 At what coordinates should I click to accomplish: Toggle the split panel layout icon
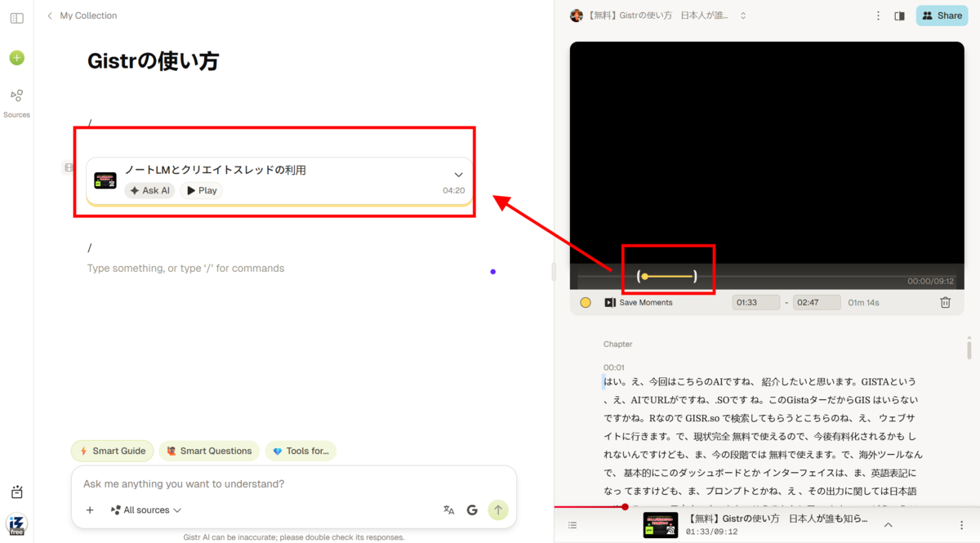(x=900, y=16)
